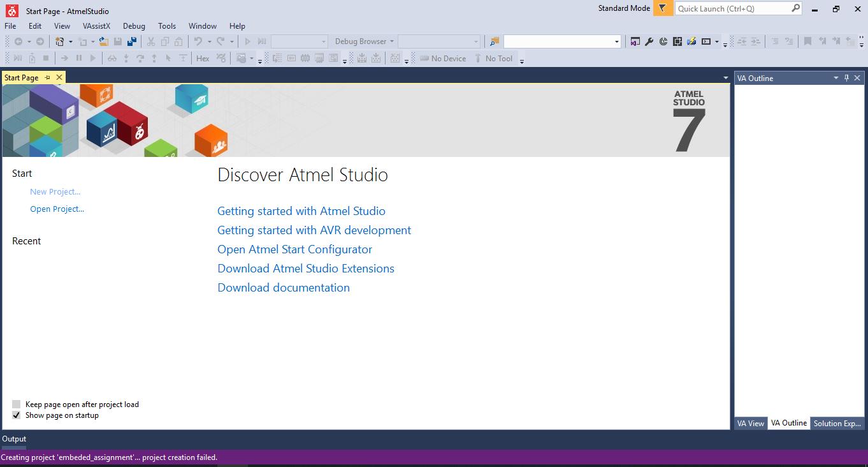Pin the Start Page tab
This screenshot has width=868, height=467.
[47, 77]
